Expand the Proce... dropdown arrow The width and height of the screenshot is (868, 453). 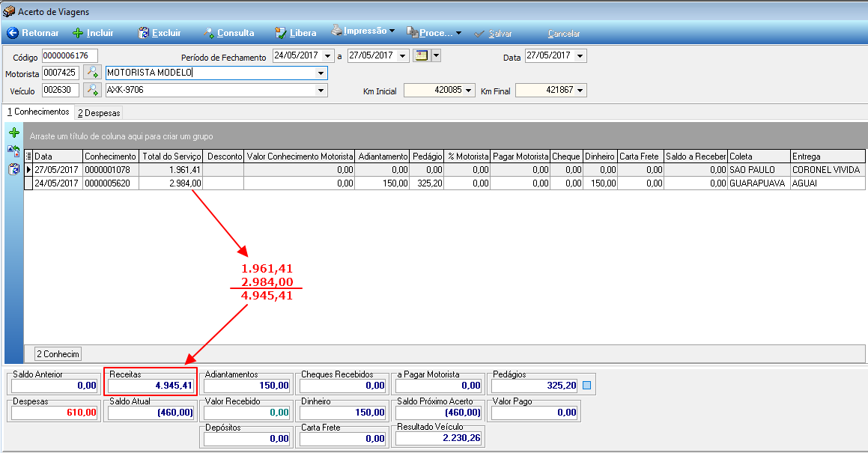(x=458, y=33)
